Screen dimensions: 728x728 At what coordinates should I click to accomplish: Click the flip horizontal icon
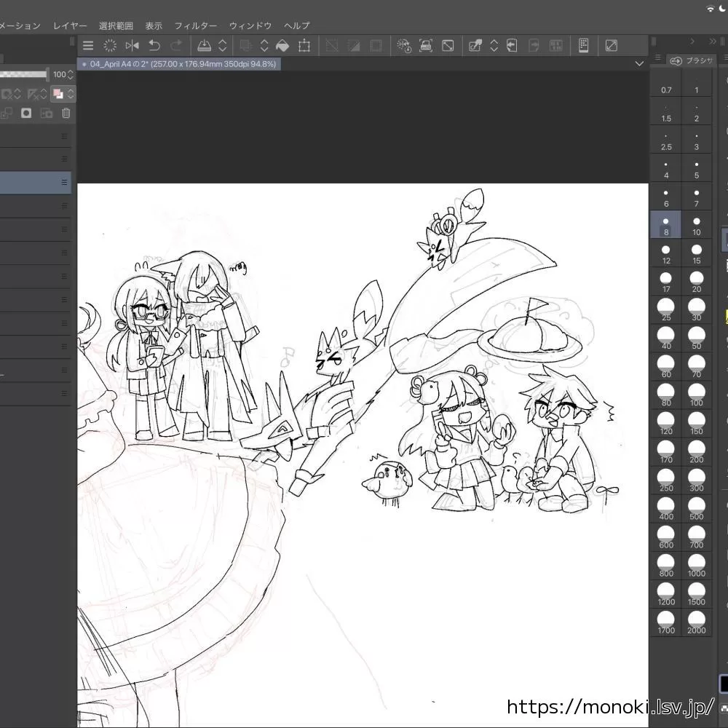click(x=132, y=46)
